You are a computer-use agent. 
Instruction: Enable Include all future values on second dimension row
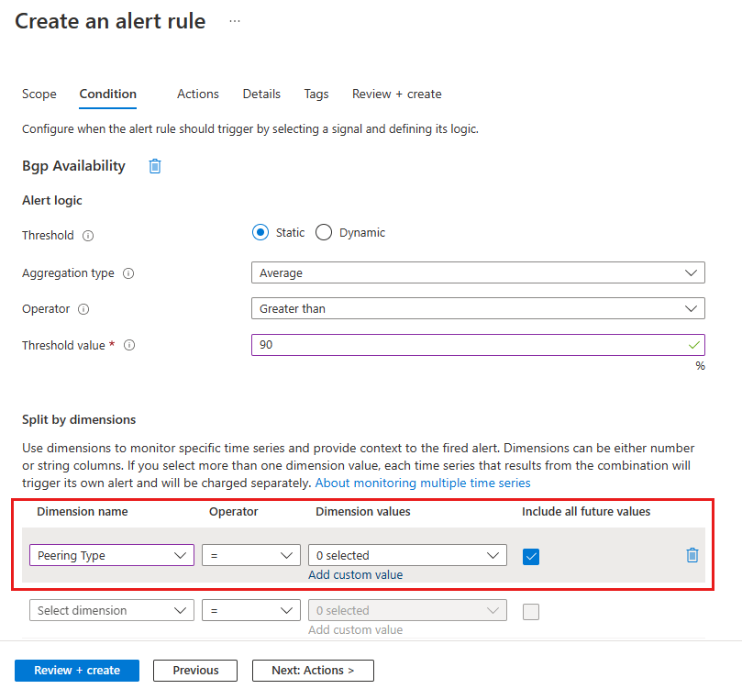tap(530, 610)
